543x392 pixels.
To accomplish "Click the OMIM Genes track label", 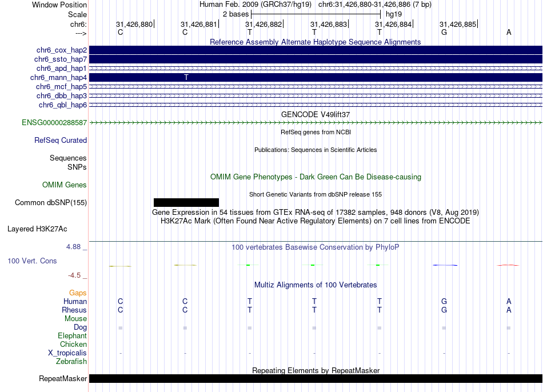I will (x=65, y=185).
